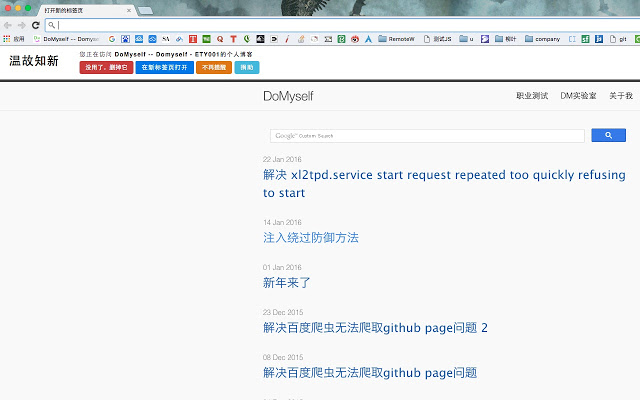The height and width of the screenshot is (400, 640).
Task: Expand the u bookmarks folder
Action: click(467, 39)
